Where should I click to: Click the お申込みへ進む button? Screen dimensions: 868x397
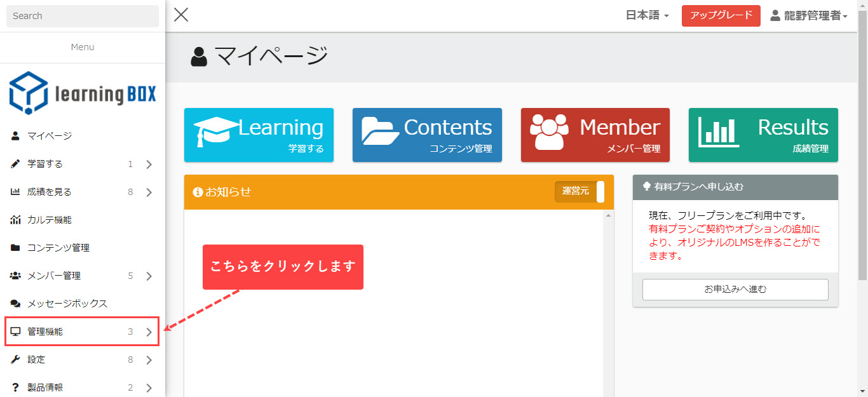tap(735, 289)
